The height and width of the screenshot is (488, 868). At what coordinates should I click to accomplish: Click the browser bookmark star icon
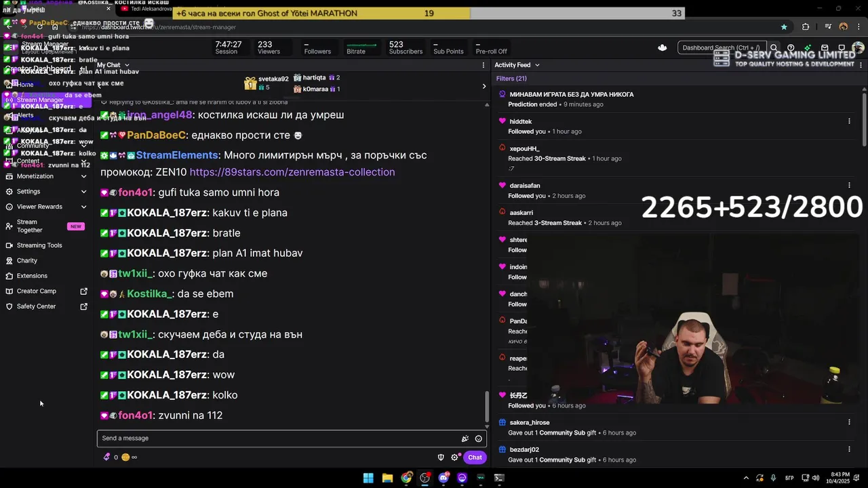click(x=785, y=27)
